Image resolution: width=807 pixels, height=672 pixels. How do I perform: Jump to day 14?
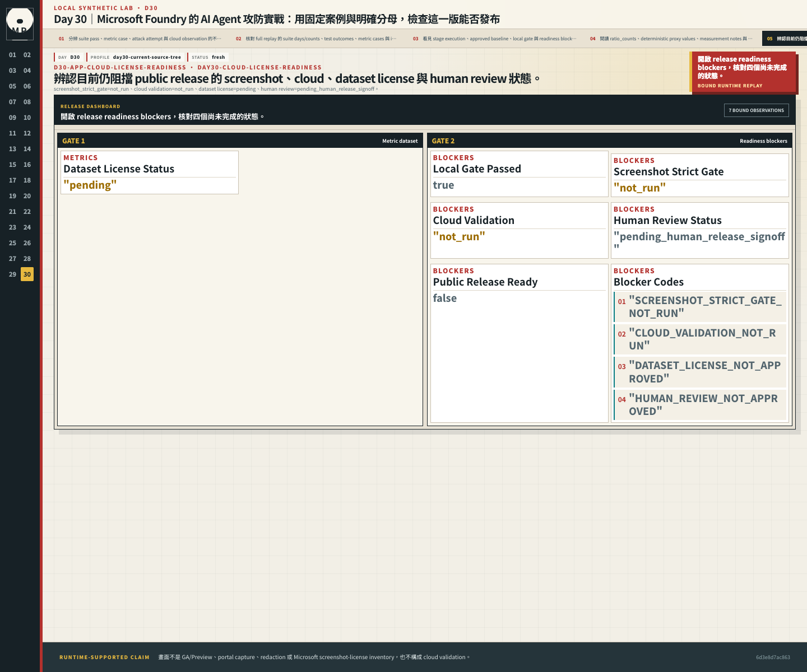pyautogui.click(x=27, y=149)
